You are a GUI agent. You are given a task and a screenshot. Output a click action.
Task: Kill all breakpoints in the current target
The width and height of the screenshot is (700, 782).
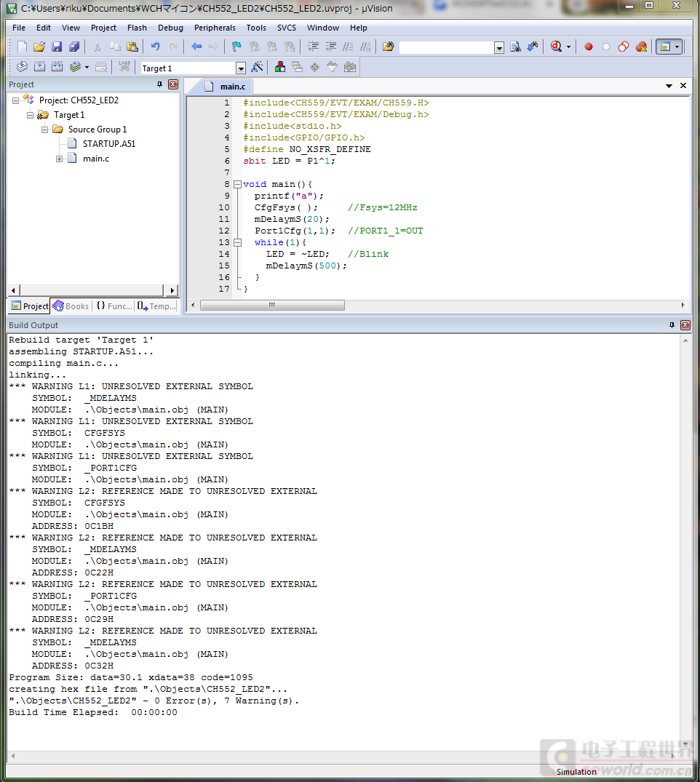[x=641, y=47]
